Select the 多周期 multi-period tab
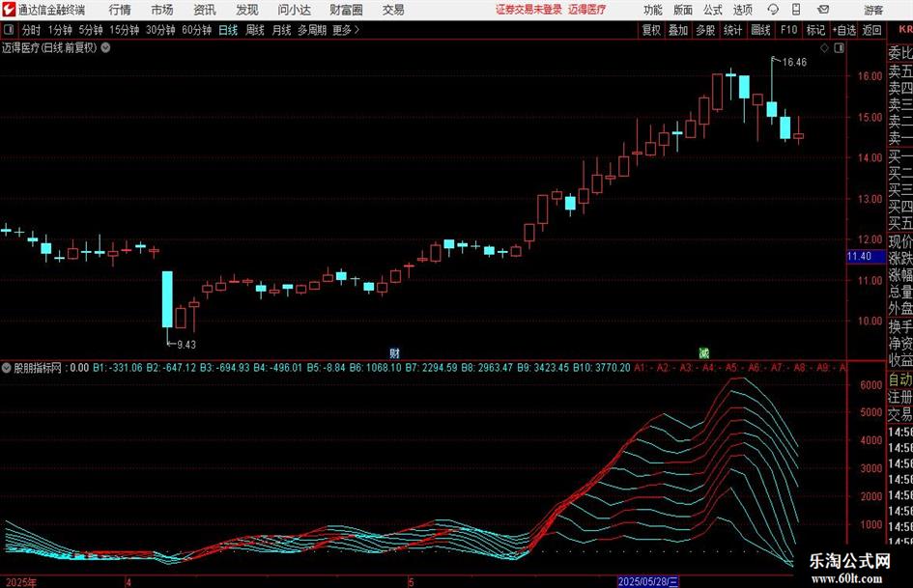This screenshot has width=913, height=588. click(x=312, y=30)
